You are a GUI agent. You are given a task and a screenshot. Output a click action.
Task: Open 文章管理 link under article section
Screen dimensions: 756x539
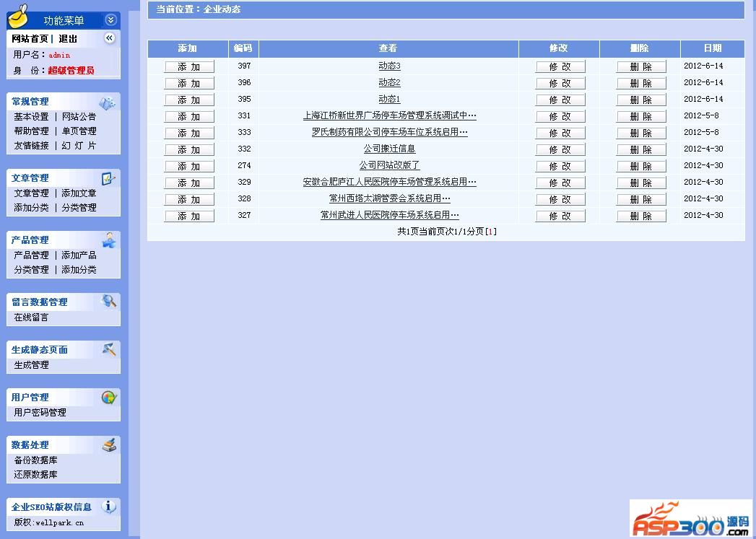(31, 193)
